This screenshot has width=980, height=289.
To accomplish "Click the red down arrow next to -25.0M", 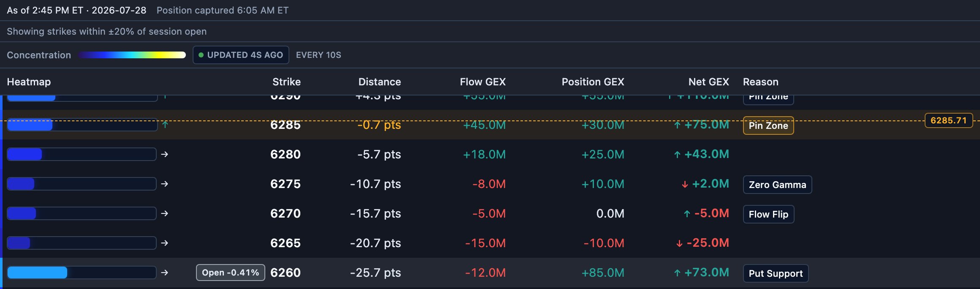I will tap(679, 243).
